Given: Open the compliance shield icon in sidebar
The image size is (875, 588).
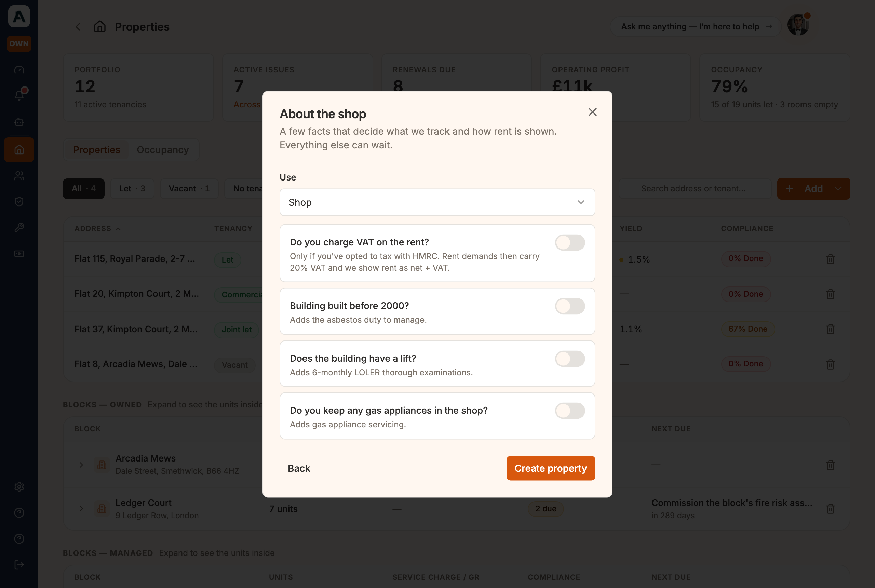Looking at the screenshot, I should (x=19, y=202).
